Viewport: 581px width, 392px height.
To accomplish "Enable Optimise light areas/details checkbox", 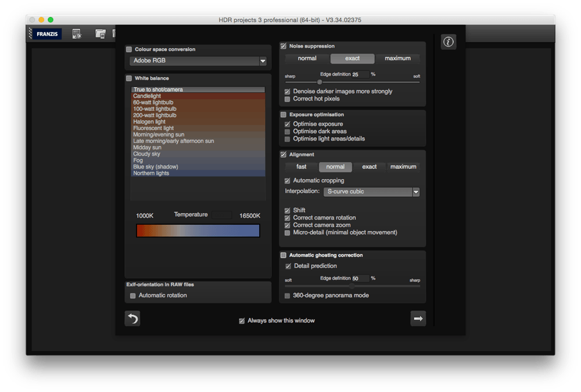I will click(x=287, y=139).
